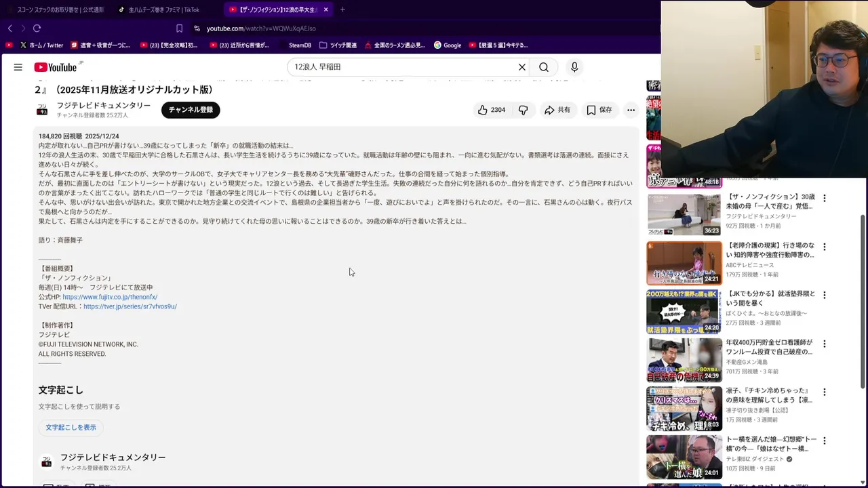Open options for 凛子チキン冷めちゃった video
This screenshot has height=488, width=868.
point(825,392)
